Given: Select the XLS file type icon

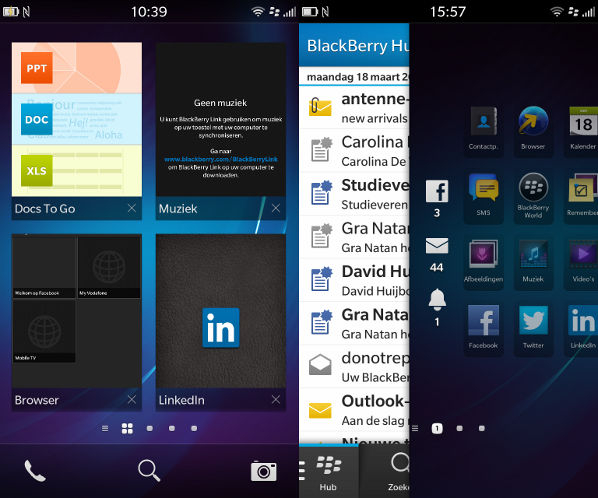Looking at the screenshot, I should pos(37,170).
